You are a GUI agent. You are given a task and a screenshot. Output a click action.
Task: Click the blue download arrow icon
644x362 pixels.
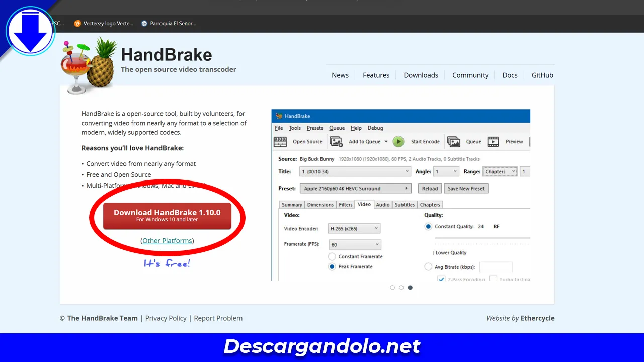click(31, 31)
